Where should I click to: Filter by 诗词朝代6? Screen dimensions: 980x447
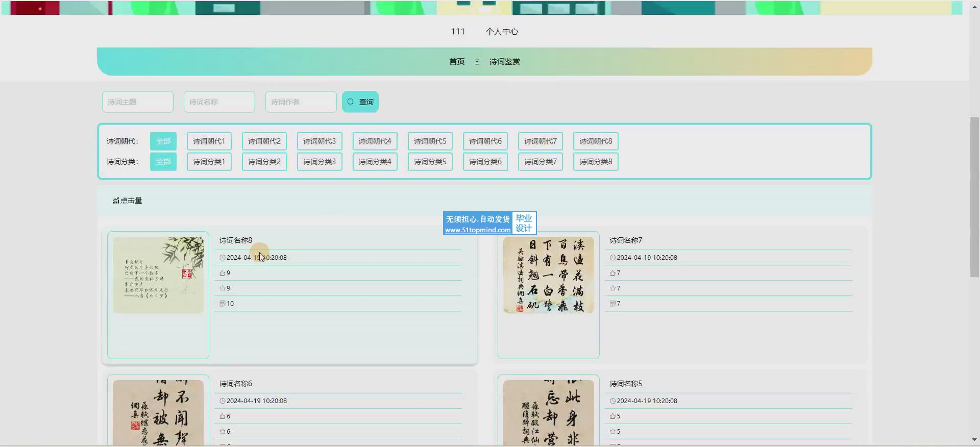point(485,141)
